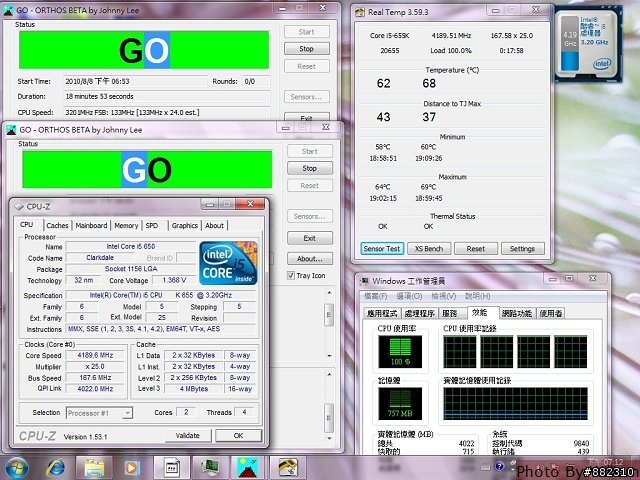Open 說明(H) menu in Task Manager

pos(478,296)
